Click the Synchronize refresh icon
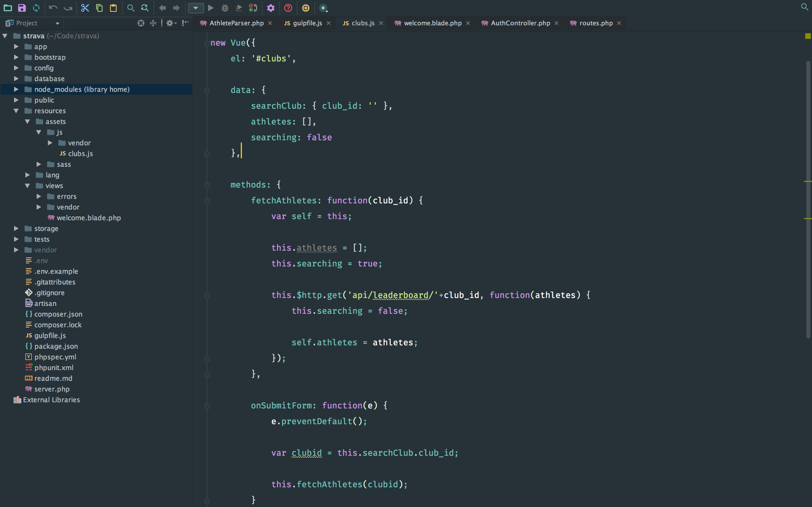 [x=36, y=8]
